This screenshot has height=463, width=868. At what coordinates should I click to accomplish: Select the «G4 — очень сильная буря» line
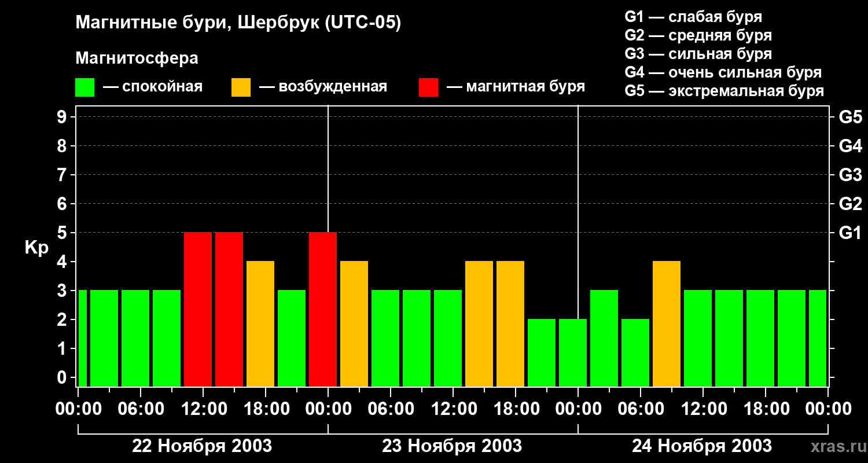(x=723, y=72)
